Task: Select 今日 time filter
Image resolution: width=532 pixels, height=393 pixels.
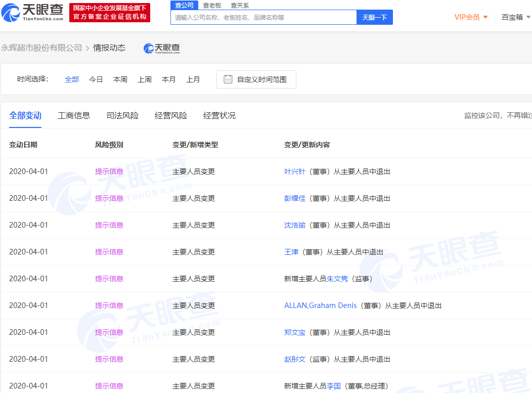Action: pyautogui.click(x=96, y=79)
